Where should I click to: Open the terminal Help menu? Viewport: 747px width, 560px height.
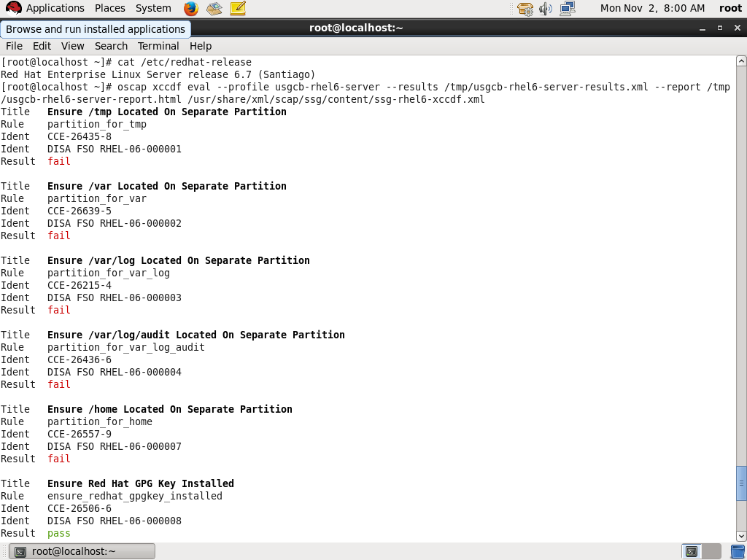coord(201,46)
